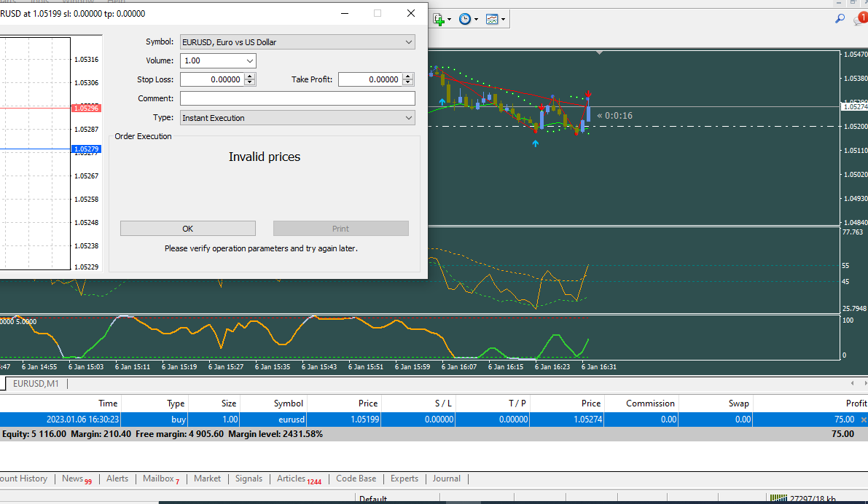The height and width of the screenshot is (504, 868).
Task: Switch to the Signals tab
Action: tap(249, 479)
